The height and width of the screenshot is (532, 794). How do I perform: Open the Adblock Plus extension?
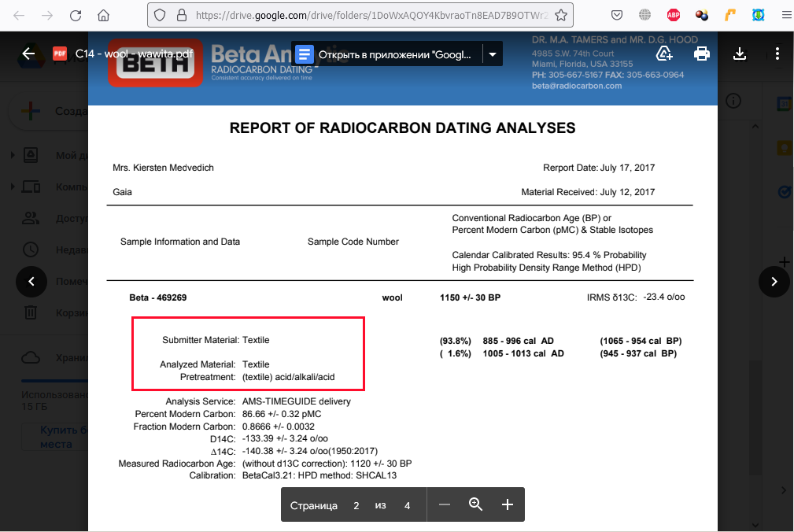click(x=674, y=15)
